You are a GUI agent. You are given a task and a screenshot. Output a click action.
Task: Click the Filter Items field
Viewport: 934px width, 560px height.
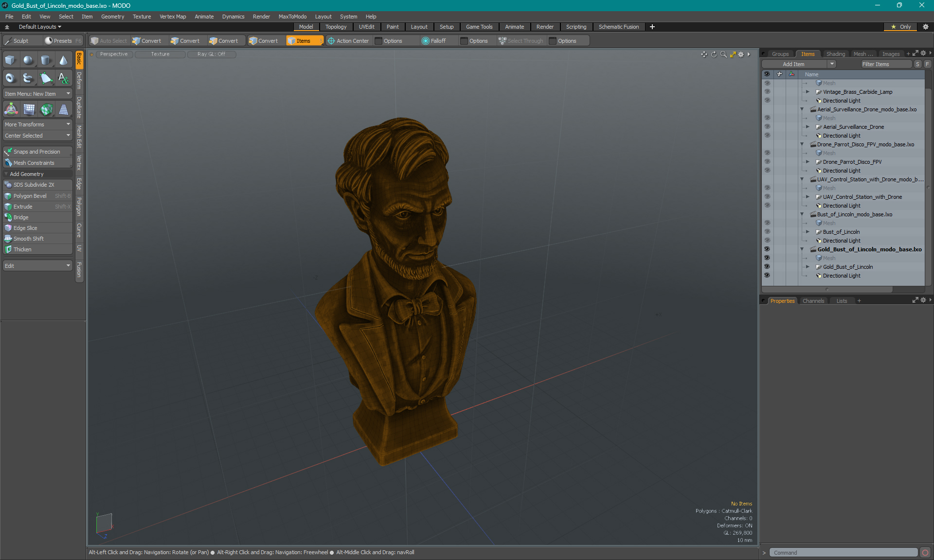click(x=885, y=64)
